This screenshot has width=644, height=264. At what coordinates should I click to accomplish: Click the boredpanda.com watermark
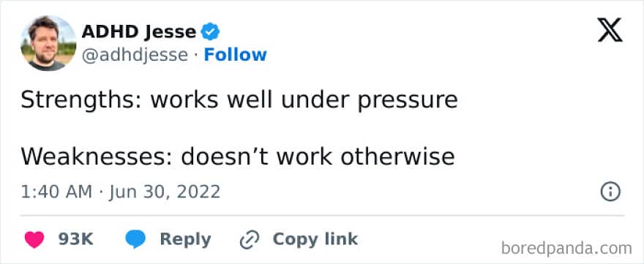coord(566,249)
